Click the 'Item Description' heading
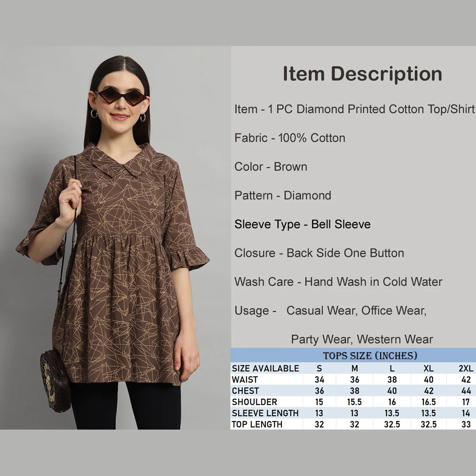This screenshot has height=476, width=476. [362, 74]
